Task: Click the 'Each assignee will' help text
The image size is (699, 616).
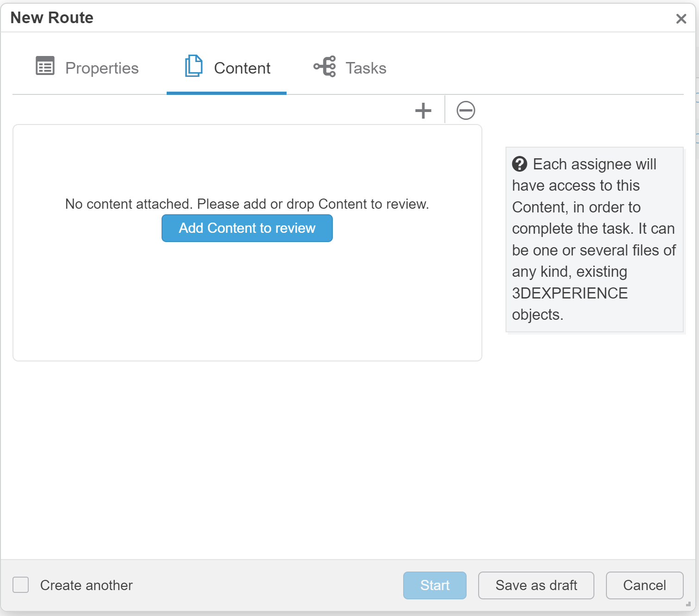Action: pos(594,164)
